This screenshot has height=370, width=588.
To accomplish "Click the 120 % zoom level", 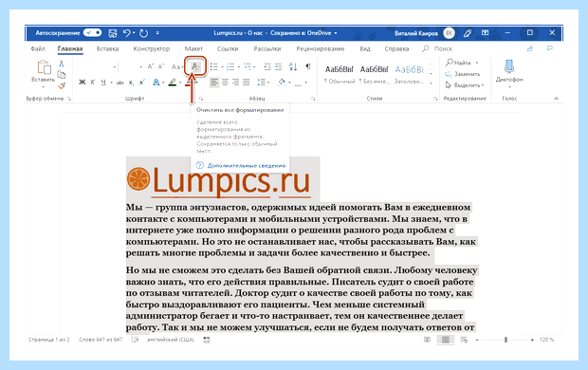I will (546, 340).
